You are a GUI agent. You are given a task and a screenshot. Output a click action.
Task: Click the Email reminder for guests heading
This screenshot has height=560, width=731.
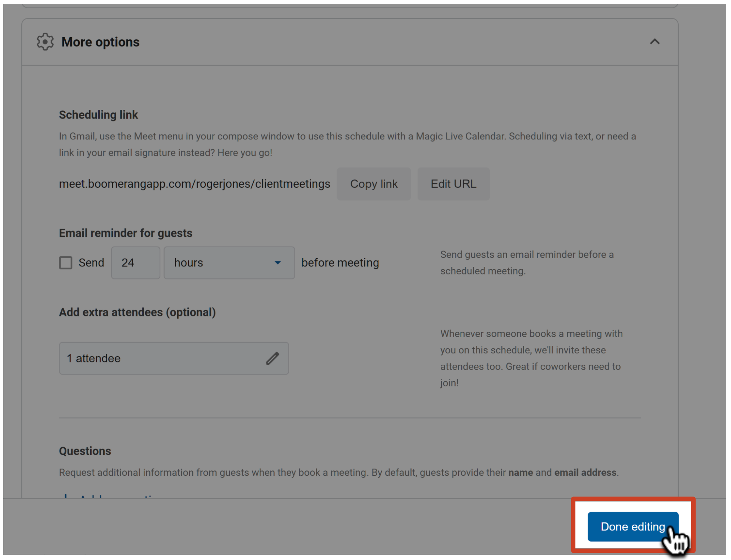125,233
